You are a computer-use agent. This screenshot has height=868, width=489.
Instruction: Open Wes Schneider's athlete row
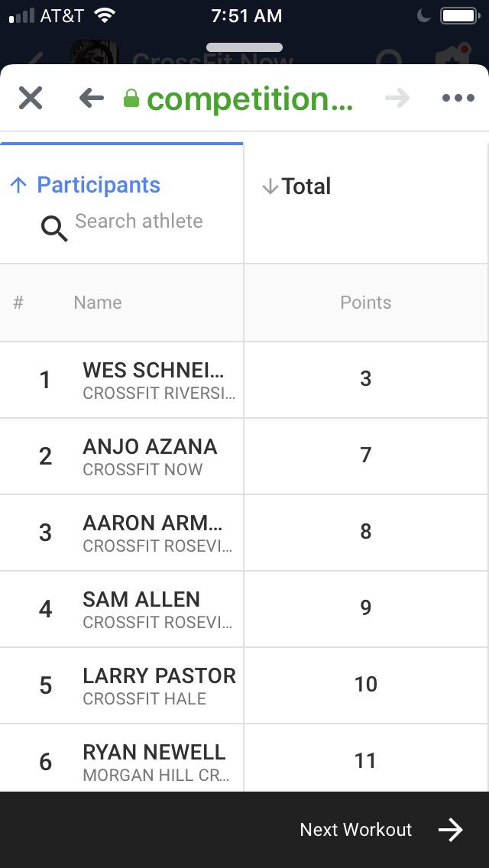pyautogui.click(x=154, y=380)
